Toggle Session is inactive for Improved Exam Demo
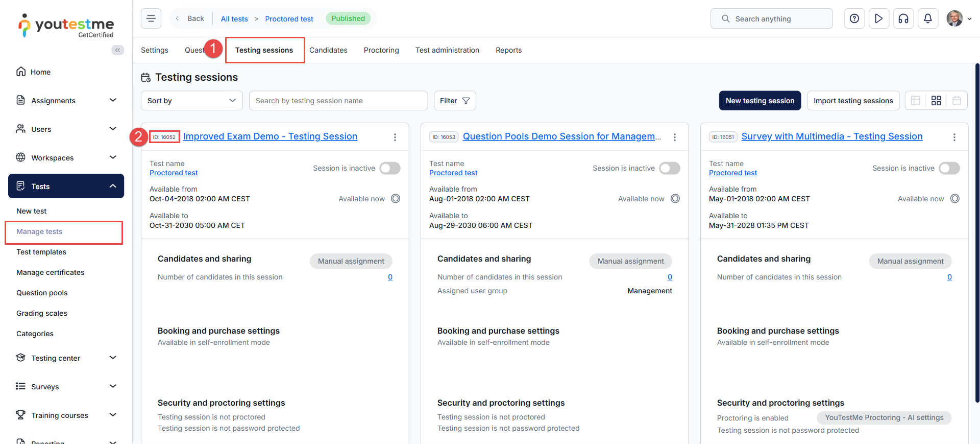Image resolution: width=980 pixels, height=444 pixels. (390, 168)
